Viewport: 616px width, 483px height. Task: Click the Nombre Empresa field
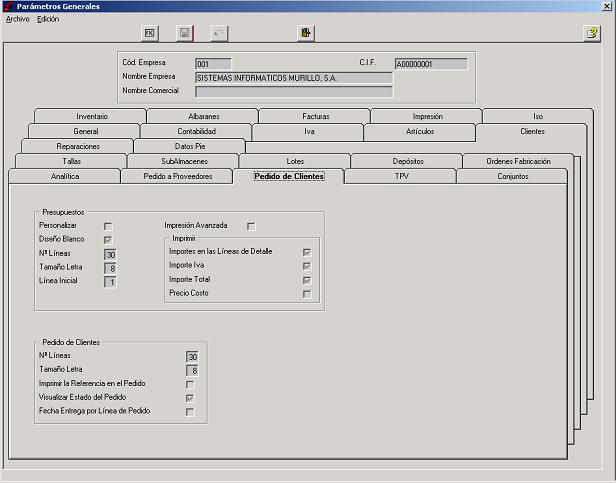click(x=294, y=78)
